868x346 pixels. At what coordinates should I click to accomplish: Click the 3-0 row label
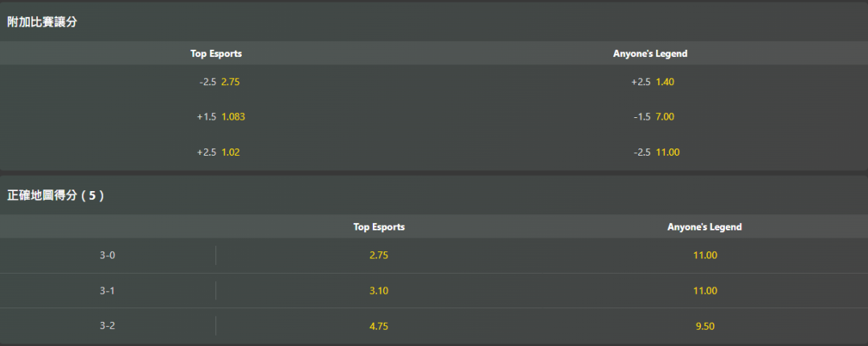pos(108,255)
